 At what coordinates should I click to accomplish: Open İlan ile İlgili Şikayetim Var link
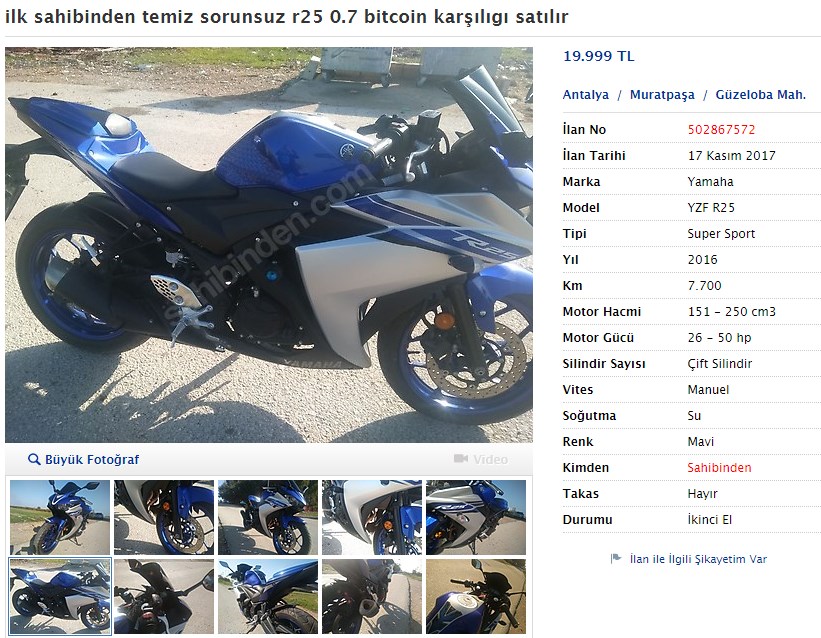click(698, 559)
